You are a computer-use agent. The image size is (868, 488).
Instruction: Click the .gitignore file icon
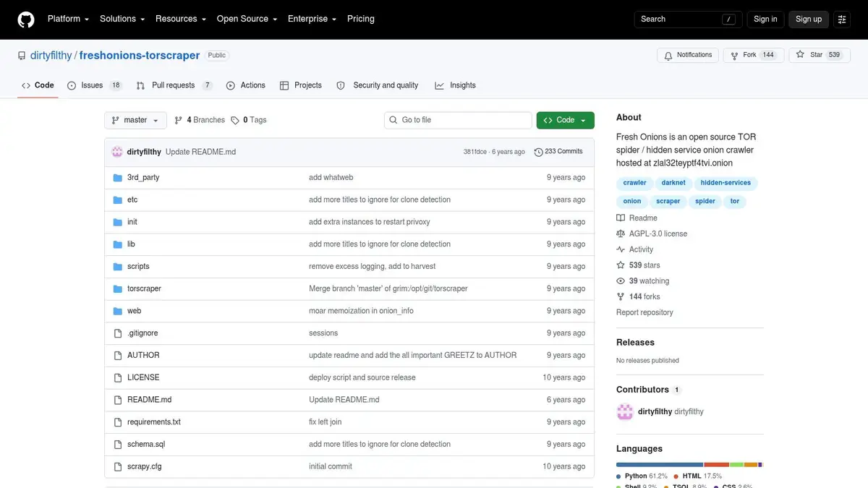[x=118, y=333]
